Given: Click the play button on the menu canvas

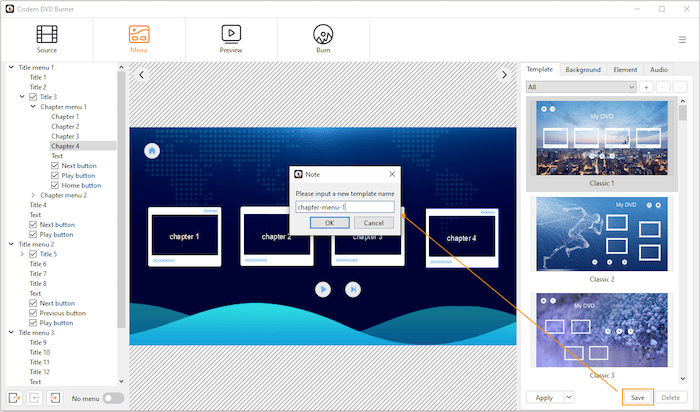Looking at the screenshot, I should click(323, 289).
